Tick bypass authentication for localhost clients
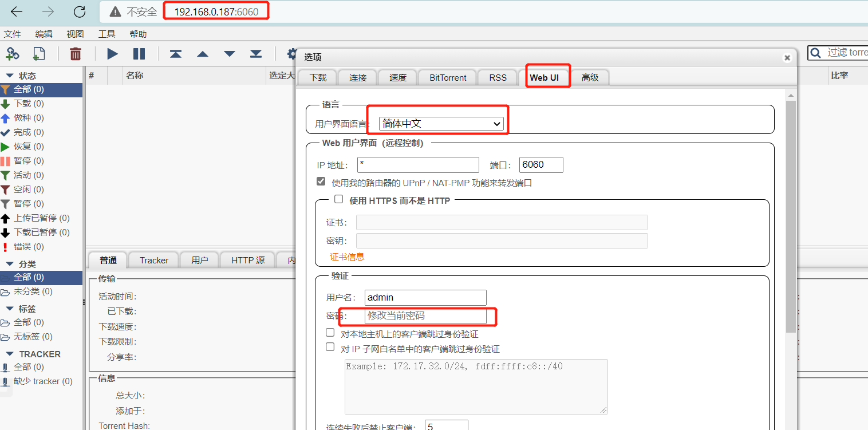 [x=330, y=333]
